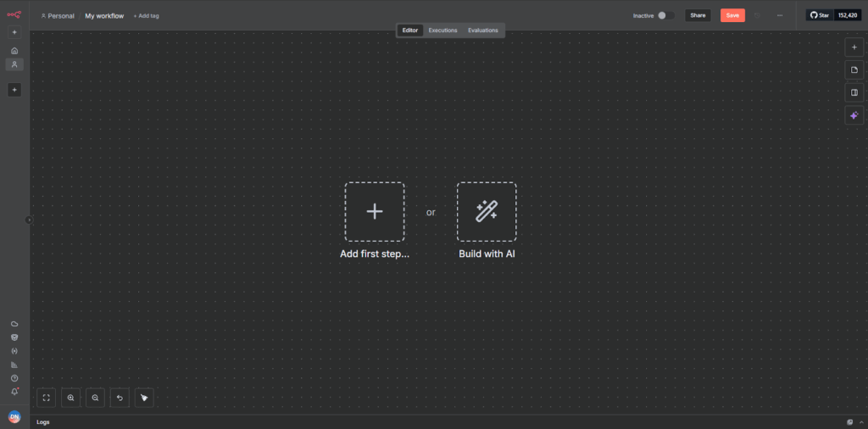Toggle the Inactive workflow switch

click(665, 15)
